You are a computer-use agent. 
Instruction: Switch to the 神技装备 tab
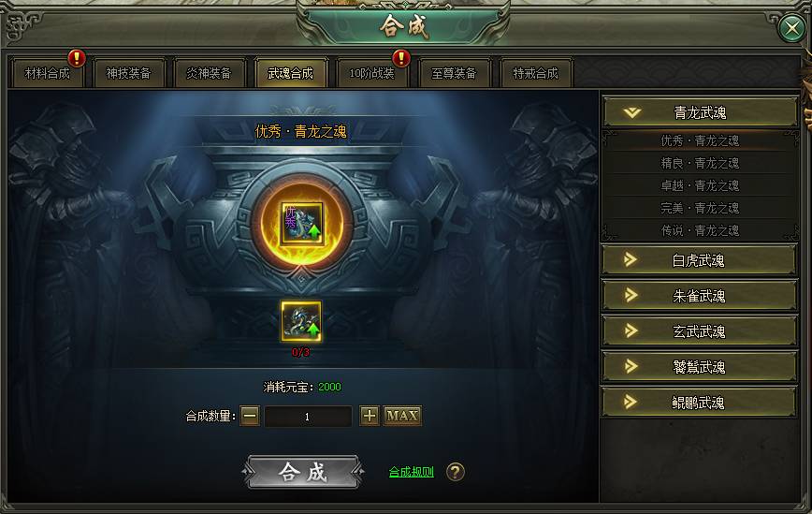click(128, 74)
